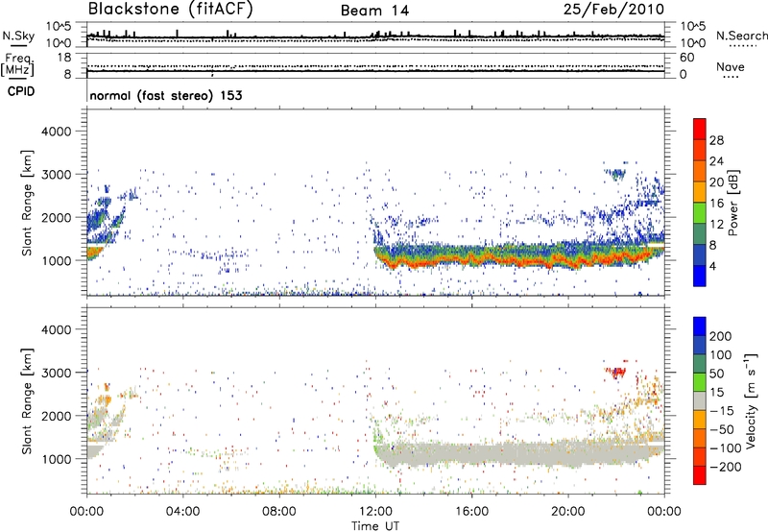The image size is (768, 532).
Task: Click the '00:00' label at time axis start
Action: click(86, 512)
